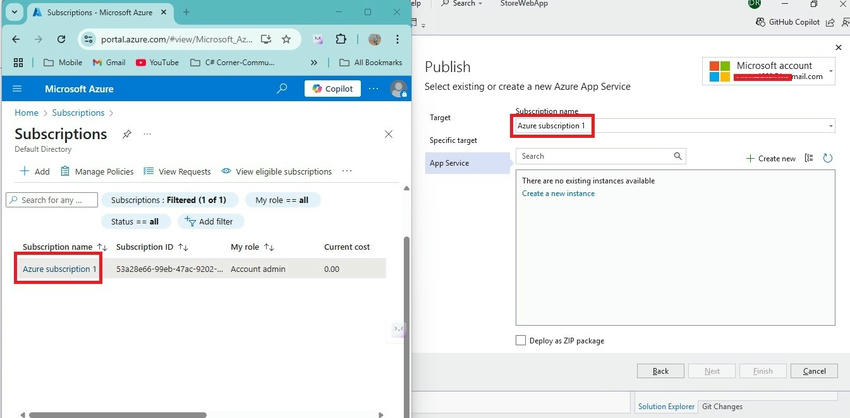Open the Azure account avatar menu
This screenshot has height=418, width=850.
(398, 88)
